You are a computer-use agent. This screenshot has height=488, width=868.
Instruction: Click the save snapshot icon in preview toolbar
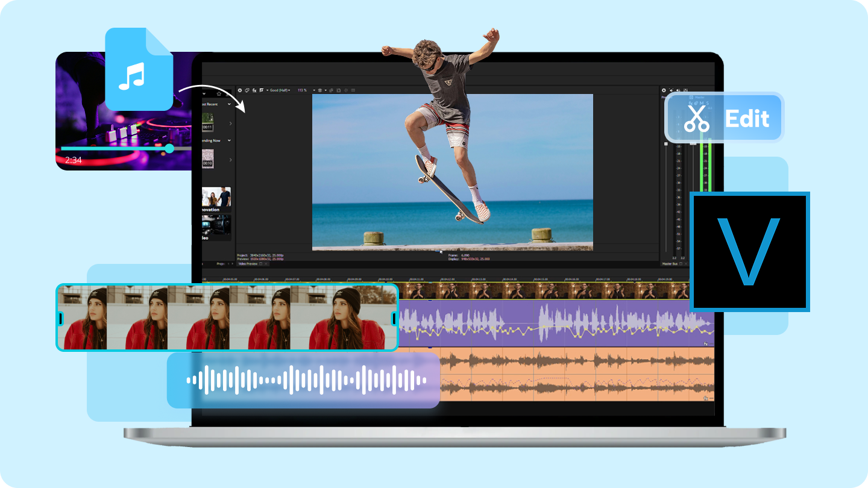[x=339, y=90]
